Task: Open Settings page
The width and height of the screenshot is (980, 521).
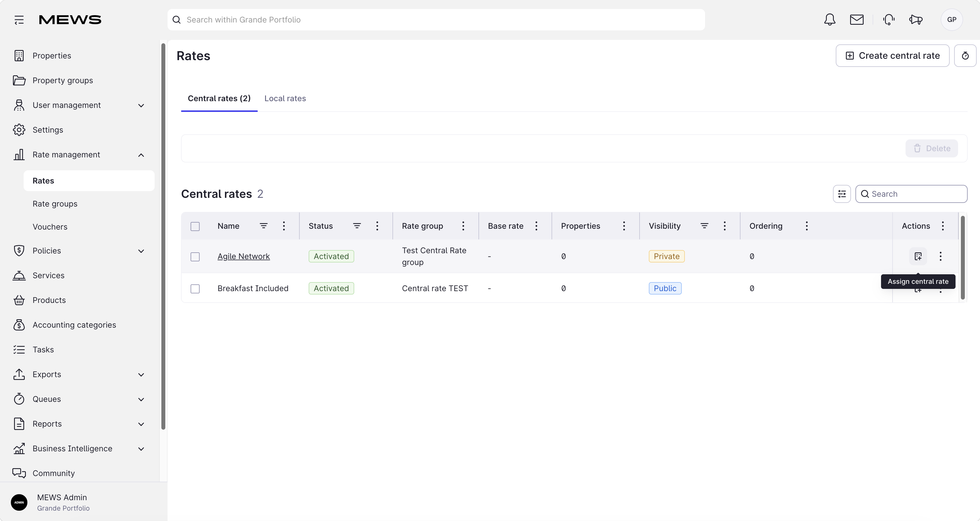Action: click(x=48, y=130)
